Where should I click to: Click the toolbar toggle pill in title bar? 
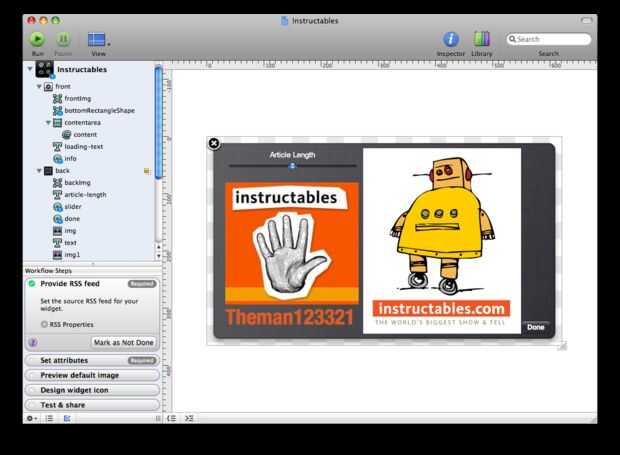(586, 20)
